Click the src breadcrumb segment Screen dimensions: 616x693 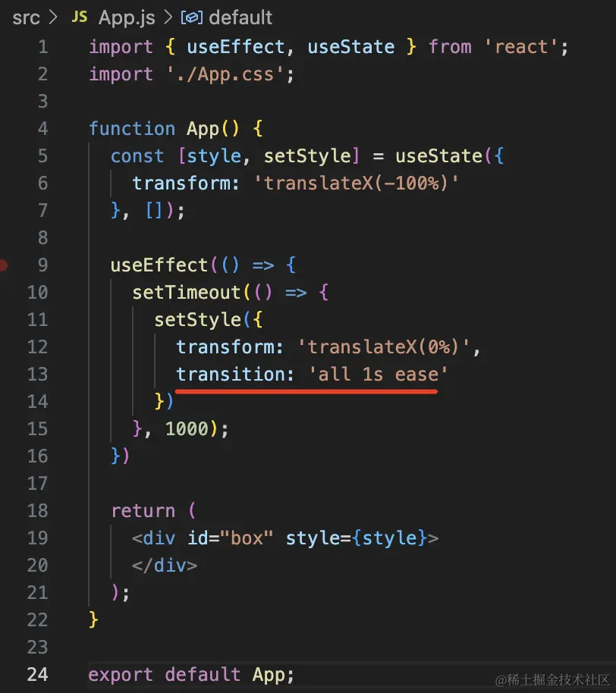[x=26, y=18]
